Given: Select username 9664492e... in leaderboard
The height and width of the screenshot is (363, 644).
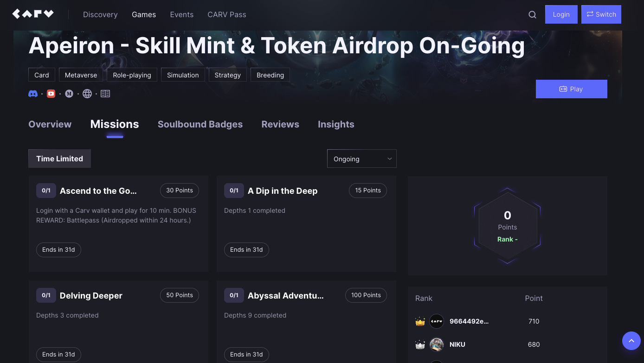Looking at the screenshot, I should [x=469, y=321].
